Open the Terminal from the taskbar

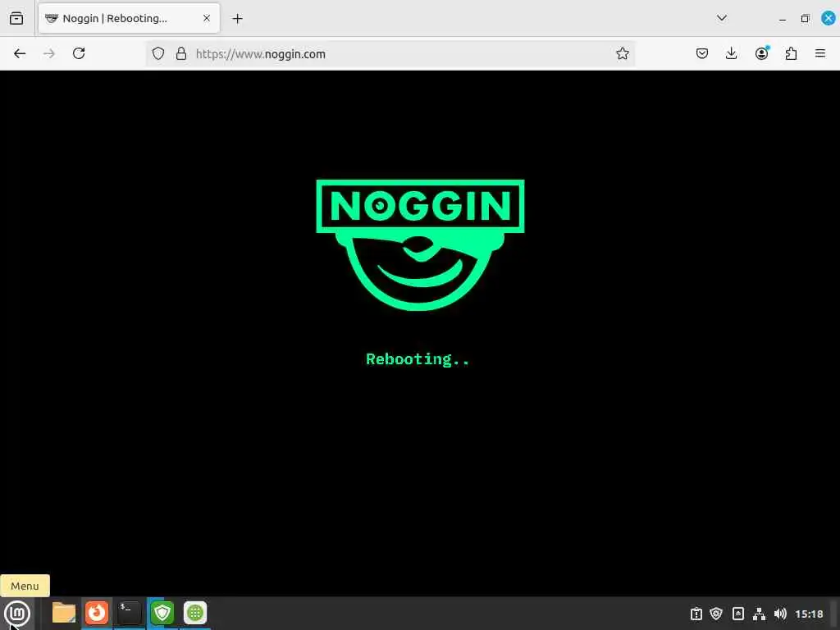(129, 613)
